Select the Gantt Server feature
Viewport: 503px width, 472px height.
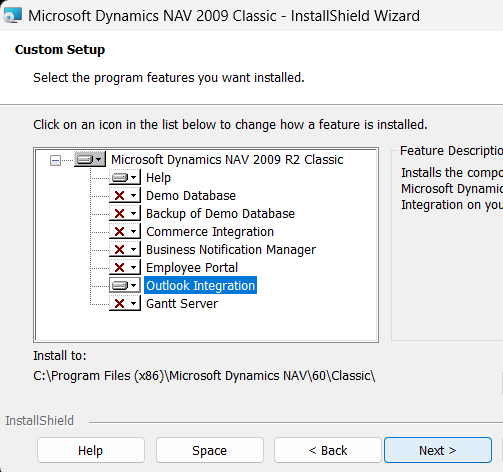coord(182,304)
